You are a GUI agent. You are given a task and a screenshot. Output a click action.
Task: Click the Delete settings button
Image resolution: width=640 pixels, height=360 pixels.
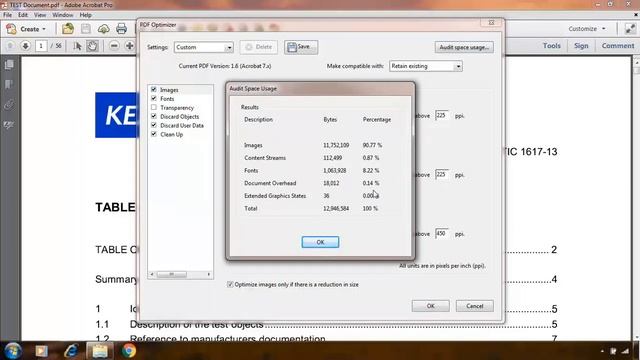[x=259, y=47]
